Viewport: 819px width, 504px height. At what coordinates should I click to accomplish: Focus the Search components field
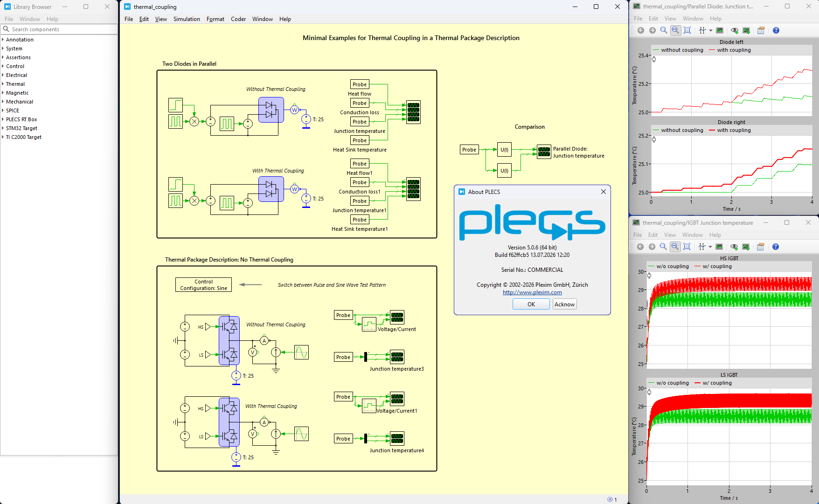coord(59,29)
